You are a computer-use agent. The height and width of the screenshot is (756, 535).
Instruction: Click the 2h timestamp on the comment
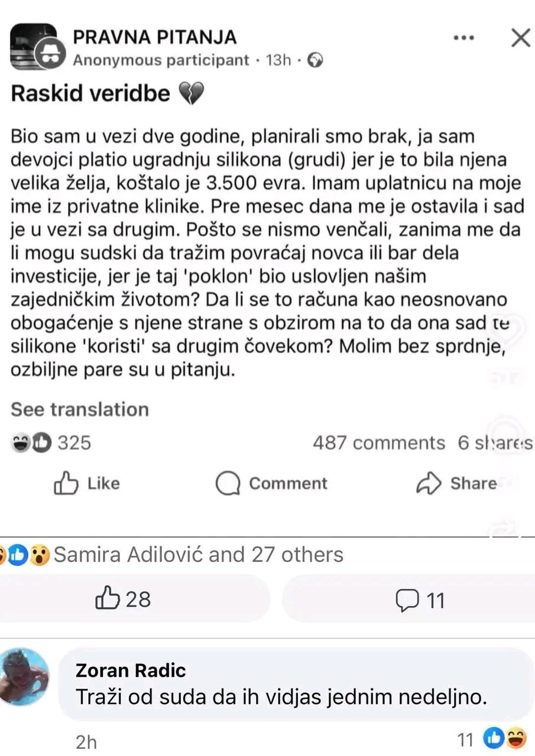[x=86, y=742]
